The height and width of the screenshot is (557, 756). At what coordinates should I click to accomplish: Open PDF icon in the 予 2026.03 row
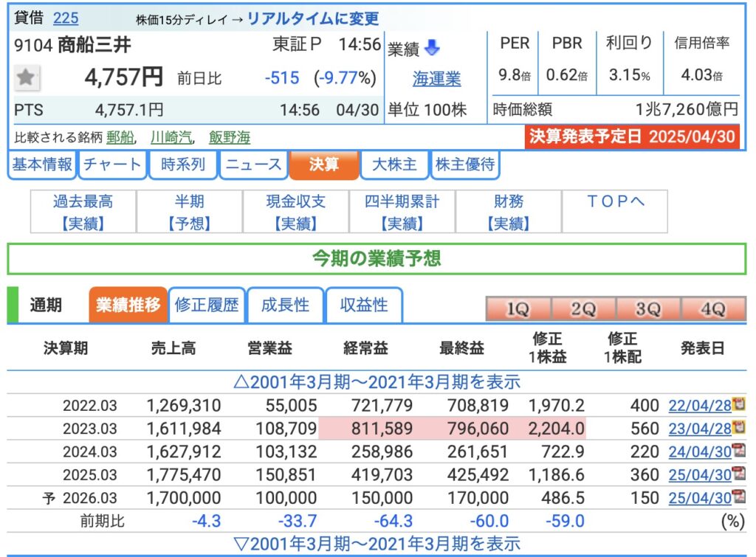pyautogui.click(x=738, y=497)
